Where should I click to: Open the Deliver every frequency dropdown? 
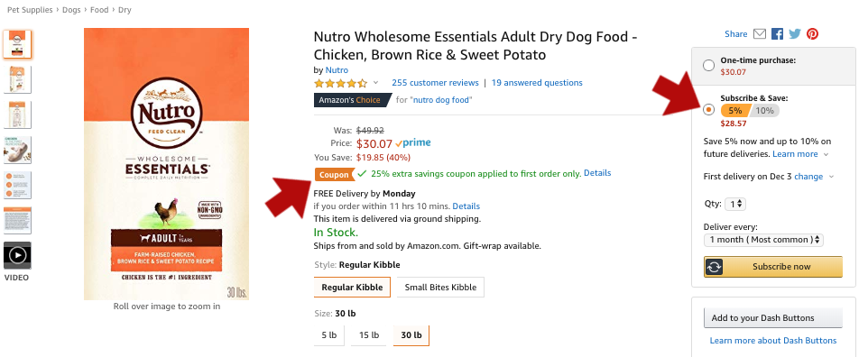point(763,240)
